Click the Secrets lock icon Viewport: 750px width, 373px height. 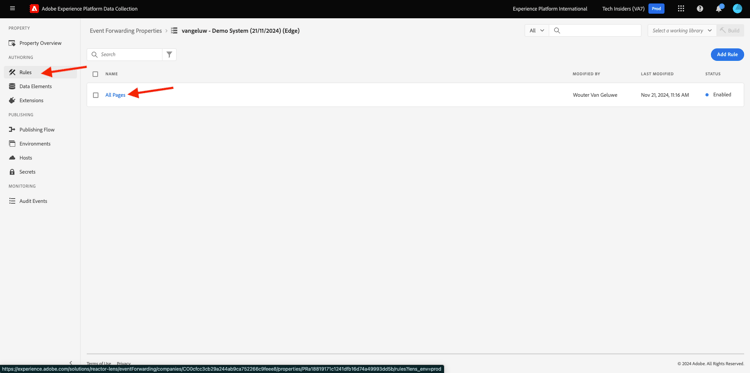(12, 172)
